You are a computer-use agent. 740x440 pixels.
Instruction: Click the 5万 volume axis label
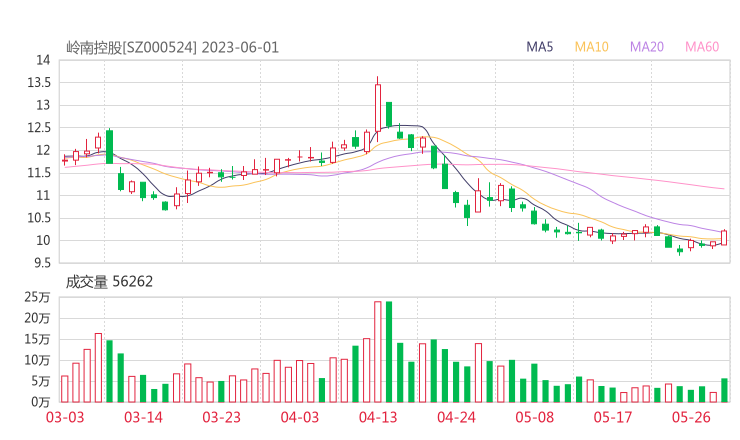pos(41,381)
